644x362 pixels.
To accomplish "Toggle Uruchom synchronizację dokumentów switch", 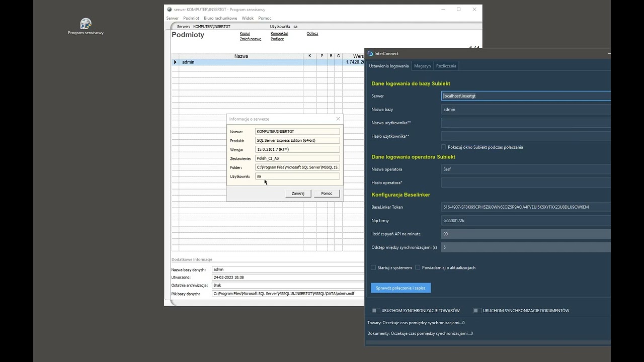I will pos(477,311).
